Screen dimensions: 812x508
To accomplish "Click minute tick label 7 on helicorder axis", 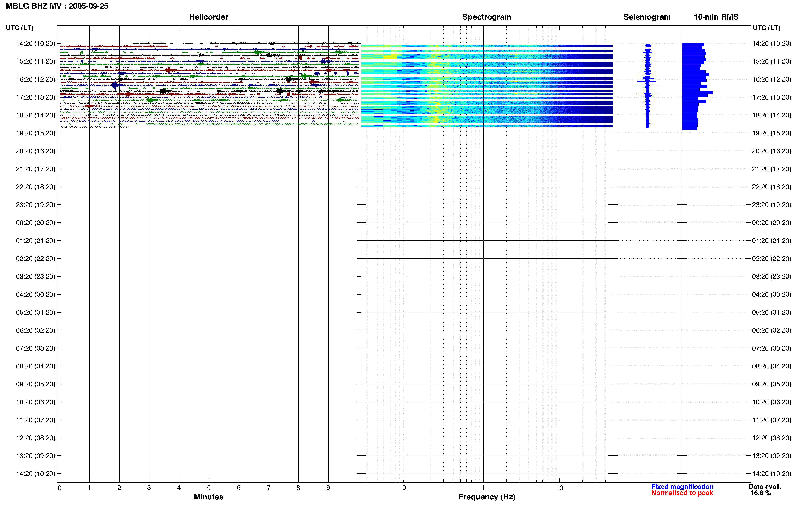I will (269, 488).
